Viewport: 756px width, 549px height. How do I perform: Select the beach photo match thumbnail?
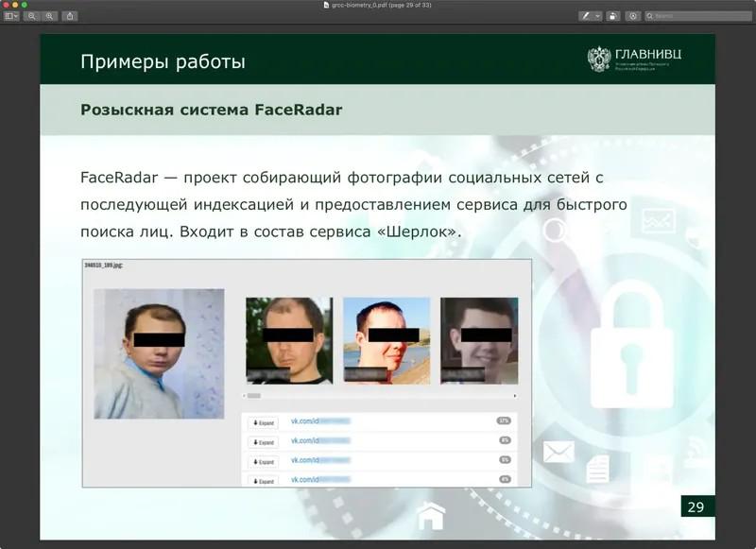387,341
